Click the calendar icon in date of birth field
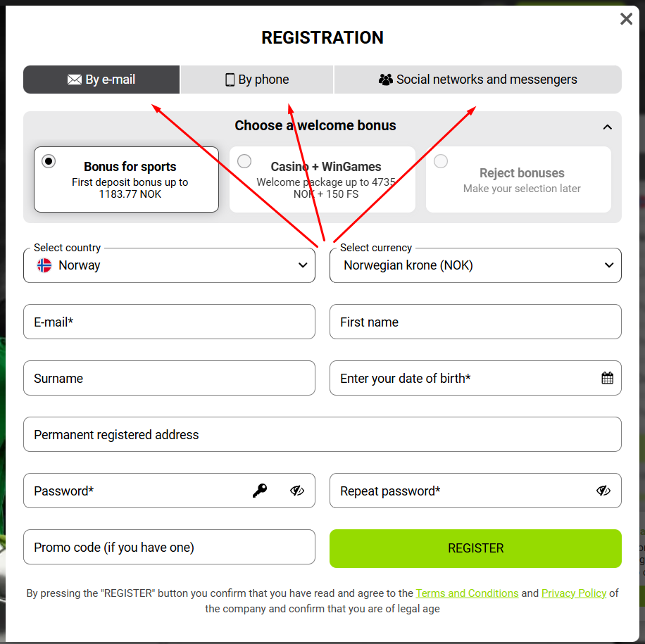The height and width of the screenshot is (644, 645). pos(607,378)
